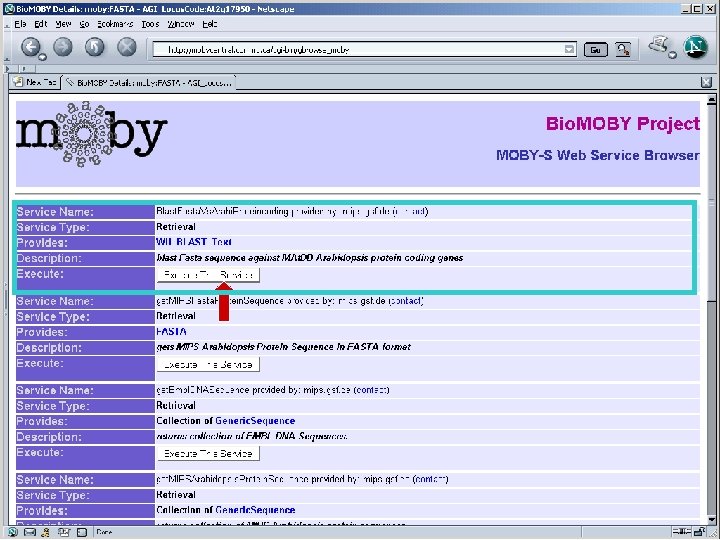
Task: Open the File menu
Action: point(20,24)
